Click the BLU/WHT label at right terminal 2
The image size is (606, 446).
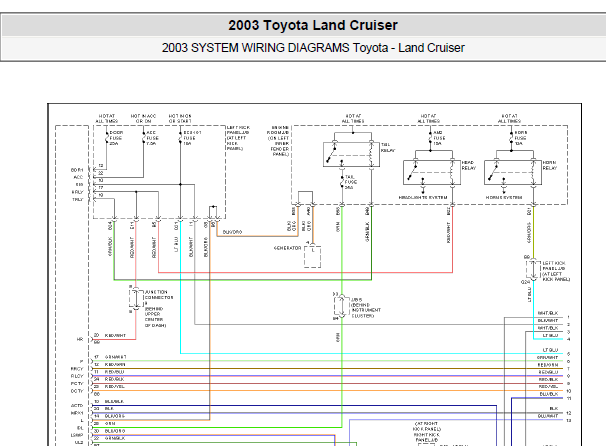pyautogui.click(x=548, y=320)
